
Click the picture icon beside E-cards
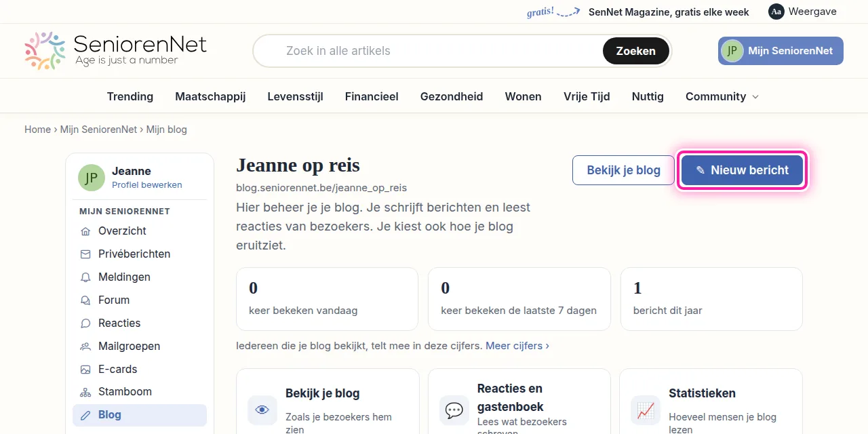coord(85,370)
